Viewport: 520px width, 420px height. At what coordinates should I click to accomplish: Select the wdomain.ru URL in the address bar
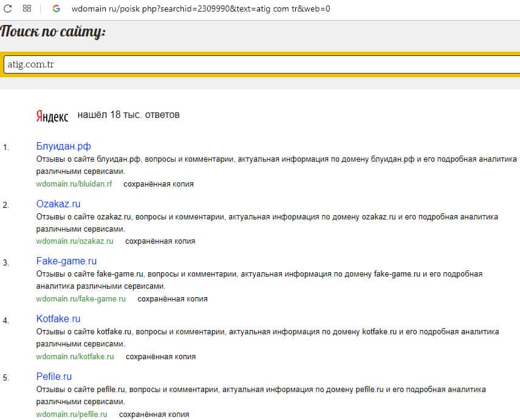[200, 9]
